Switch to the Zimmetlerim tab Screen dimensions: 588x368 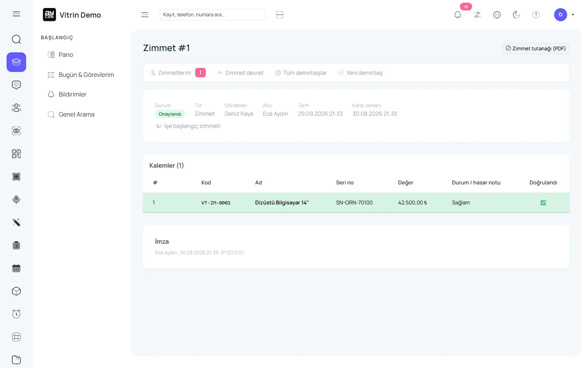click(x=178, y=73)
